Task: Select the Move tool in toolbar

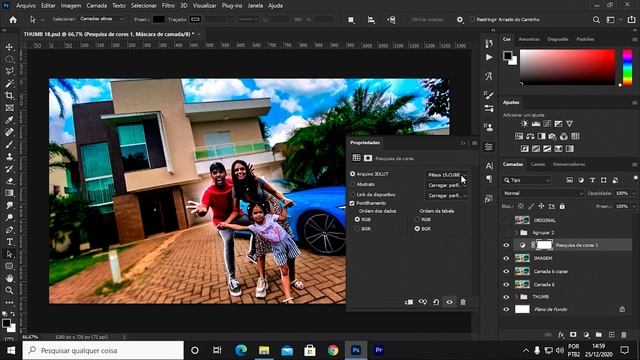Action: click(9, 47)
